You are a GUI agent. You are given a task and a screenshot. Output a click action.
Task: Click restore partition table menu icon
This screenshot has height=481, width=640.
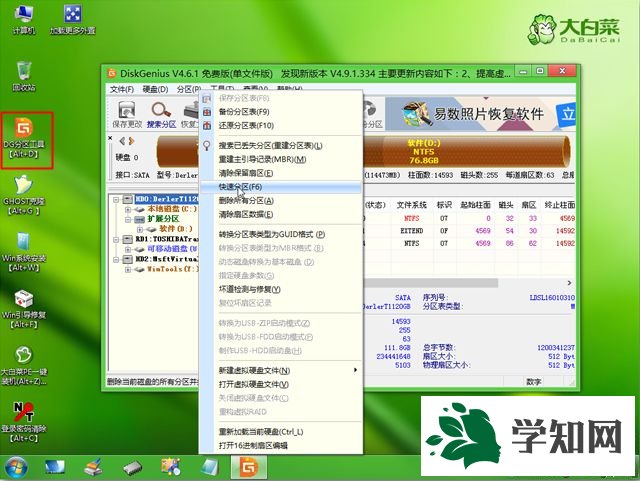click(x=207, y=126)
